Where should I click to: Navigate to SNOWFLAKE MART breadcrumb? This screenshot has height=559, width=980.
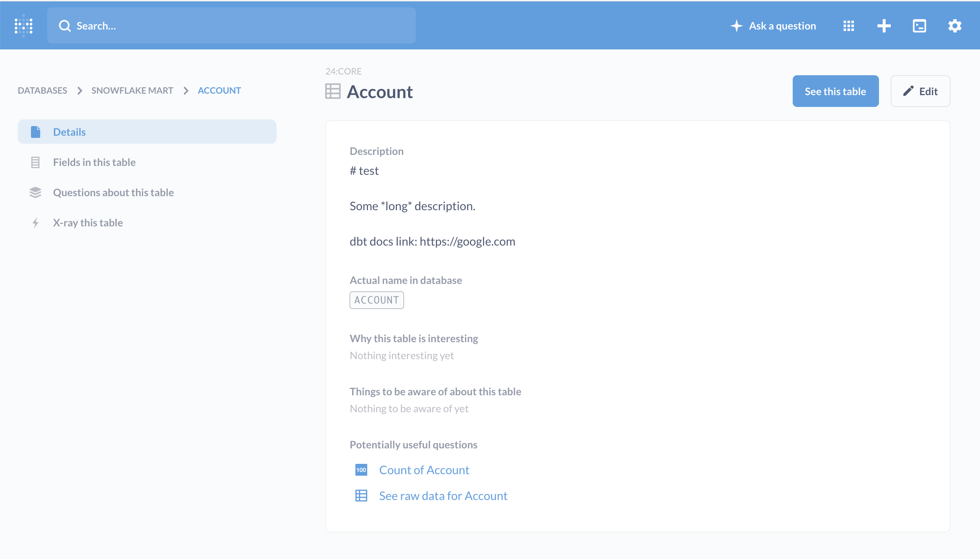(132, 90)
